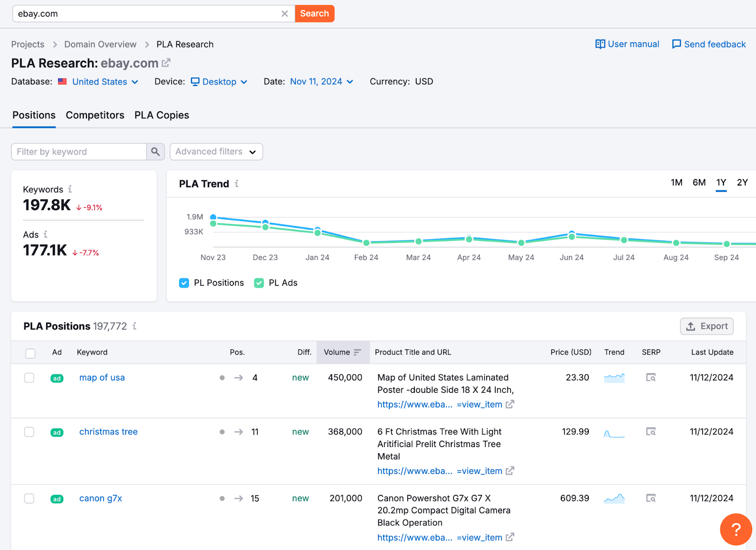View SERP snapshot for map of usa
The width and height of the screenshot is (756, 550).
[x=651, y=378]
